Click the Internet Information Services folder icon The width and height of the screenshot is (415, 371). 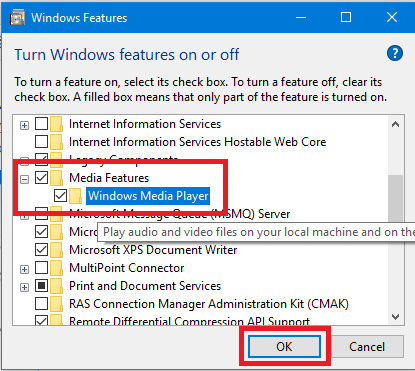pyautogui.click(x=57, y=124)
